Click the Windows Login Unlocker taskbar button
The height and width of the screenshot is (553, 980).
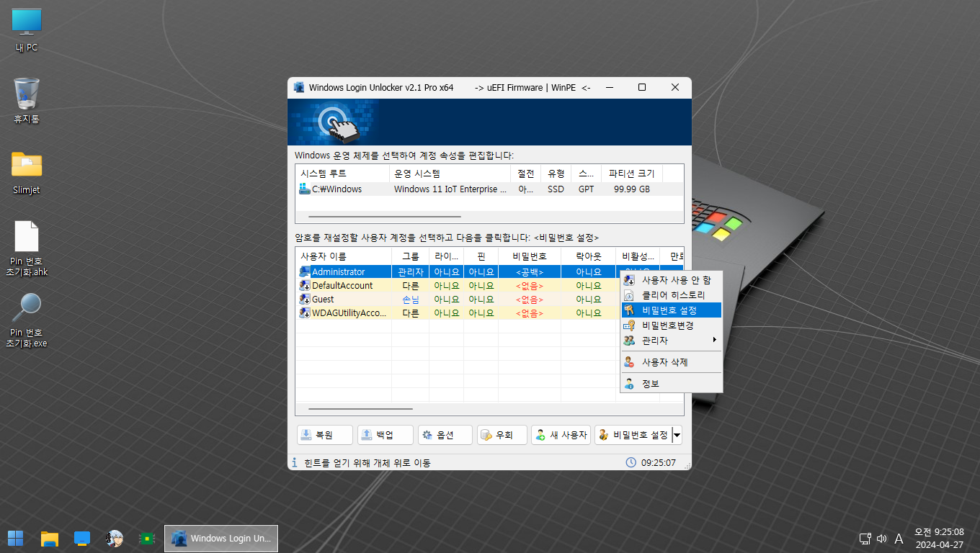pos(221,538)
